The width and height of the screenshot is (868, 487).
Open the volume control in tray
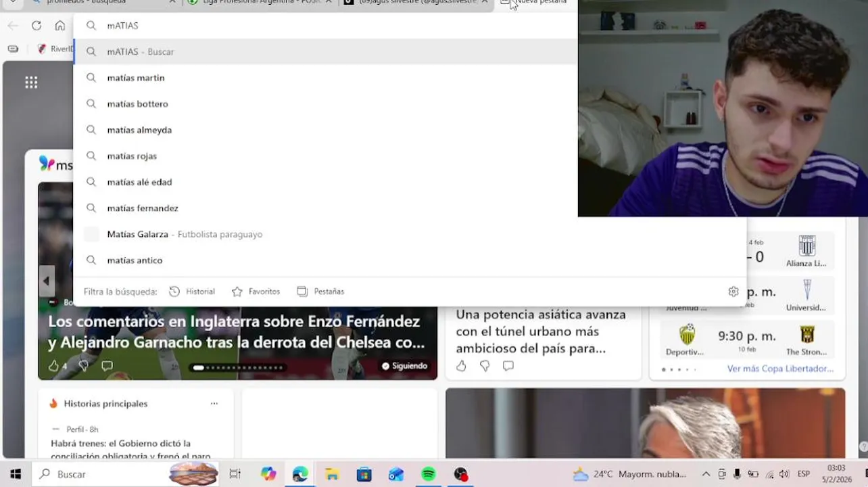(783, 474)
